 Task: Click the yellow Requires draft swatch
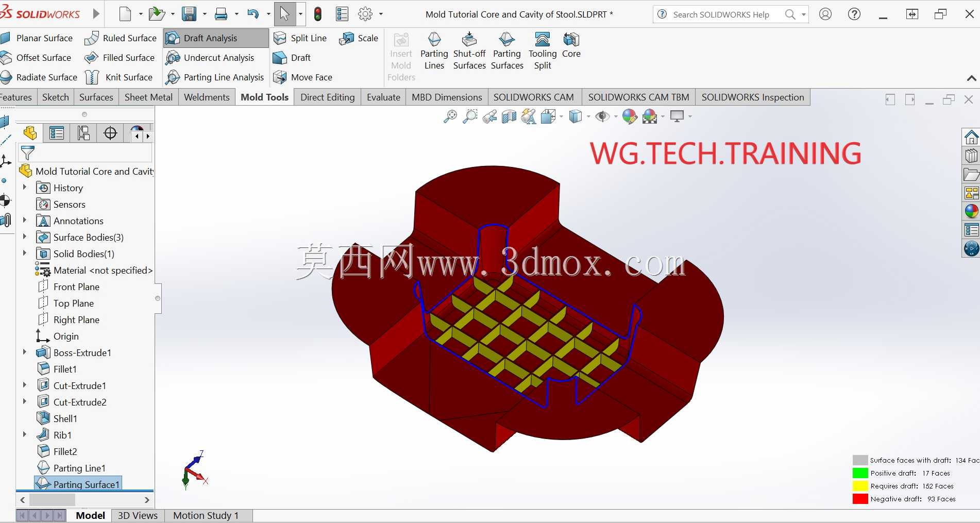860,486
